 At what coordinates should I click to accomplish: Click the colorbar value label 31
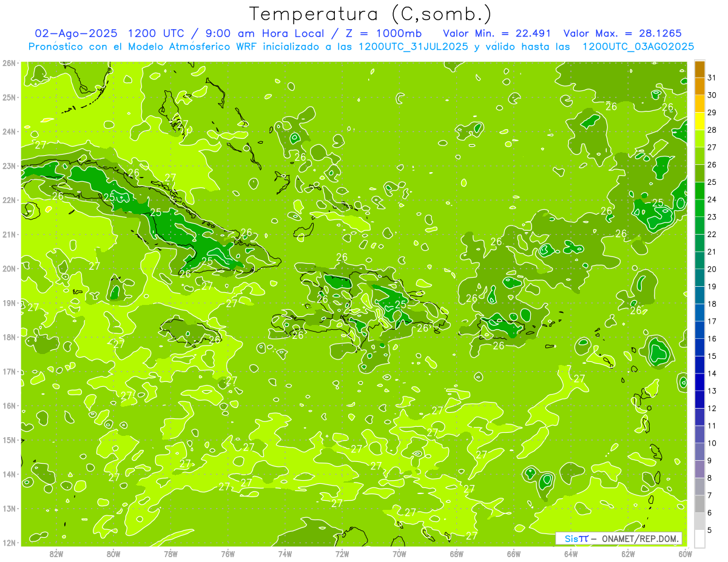click(712, 78)
